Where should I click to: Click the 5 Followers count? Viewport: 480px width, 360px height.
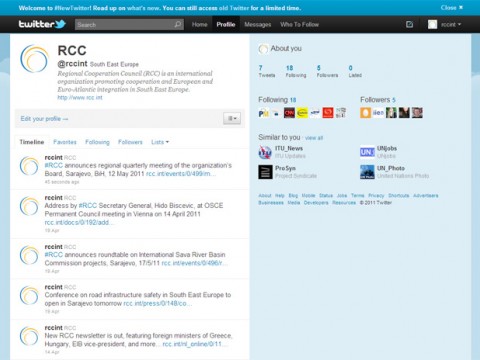point(327,71)
